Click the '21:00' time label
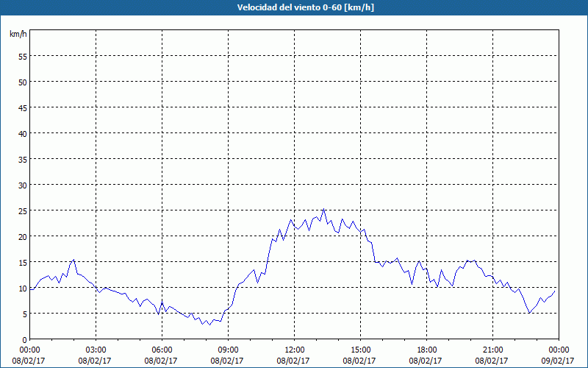Image resolution: width=588 pixels, height=368 pixels. [x=492, y=350]
